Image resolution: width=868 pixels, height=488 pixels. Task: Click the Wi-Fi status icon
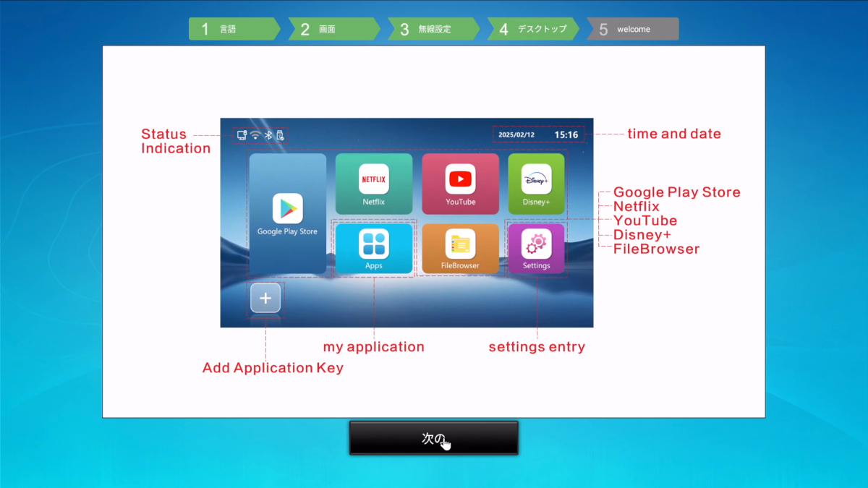click(x=255, y=135)
